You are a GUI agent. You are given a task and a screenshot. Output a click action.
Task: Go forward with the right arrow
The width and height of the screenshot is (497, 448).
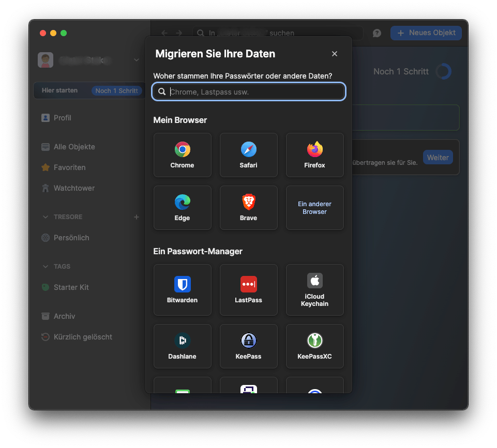point(179,33)
